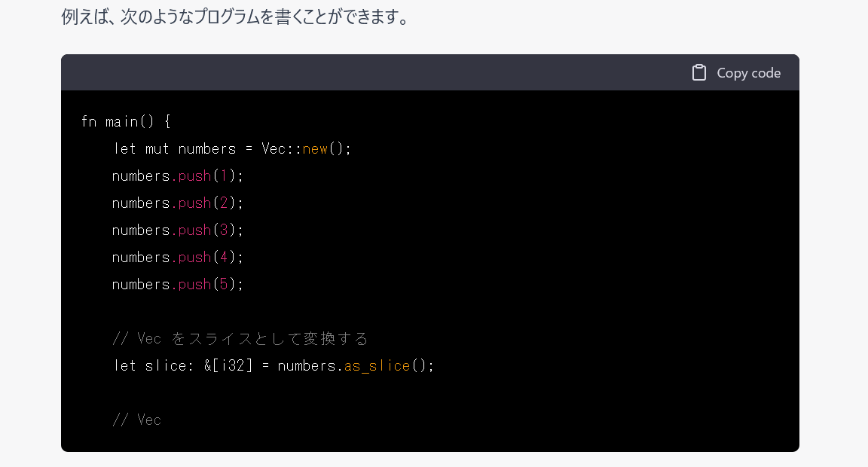The height and width of the screenshot is (467, 868).
Task: Click the last '// Vec' comment line
Action: [x=136, y=420]
